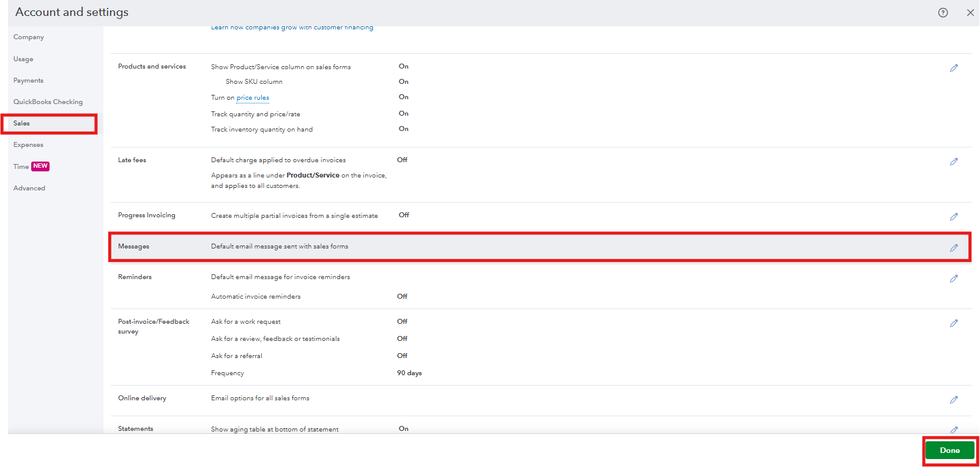Edit Progress Invoicing with pencil icon
Screen dimensions: 980x467
click(x=954, y=217)
